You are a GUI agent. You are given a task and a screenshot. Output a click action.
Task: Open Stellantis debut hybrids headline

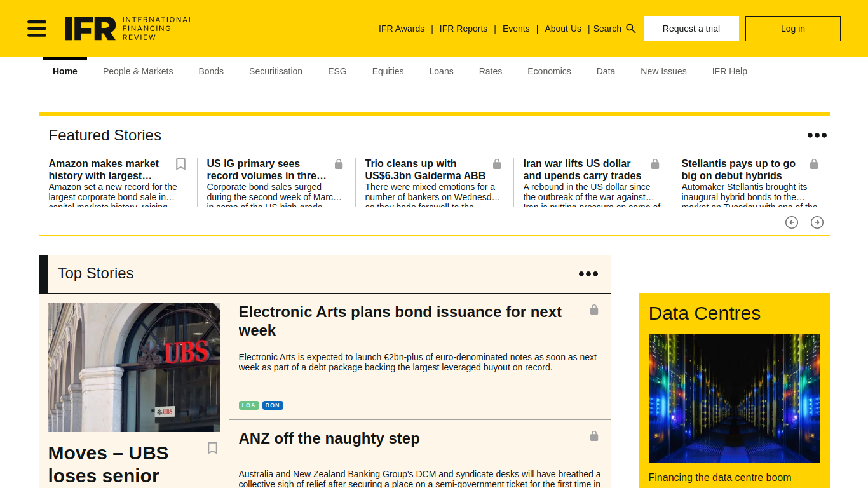click(738, 170)
